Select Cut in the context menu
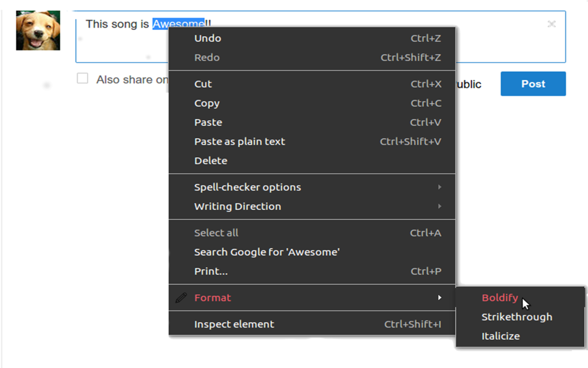Image resolution: width=588 pixels, height=368 pixels. tap(203, 84)
